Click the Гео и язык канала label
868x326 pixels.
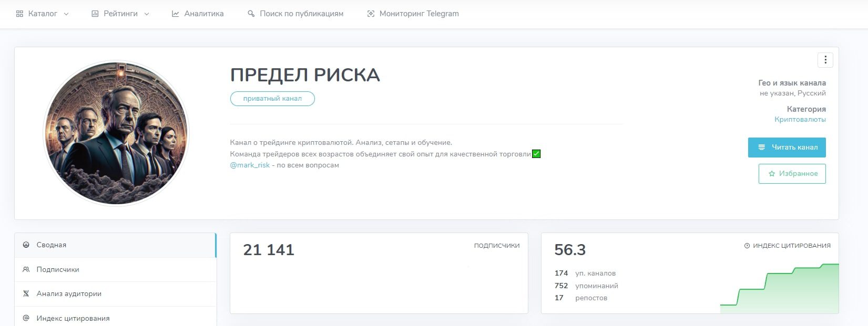tap(792, 83)
